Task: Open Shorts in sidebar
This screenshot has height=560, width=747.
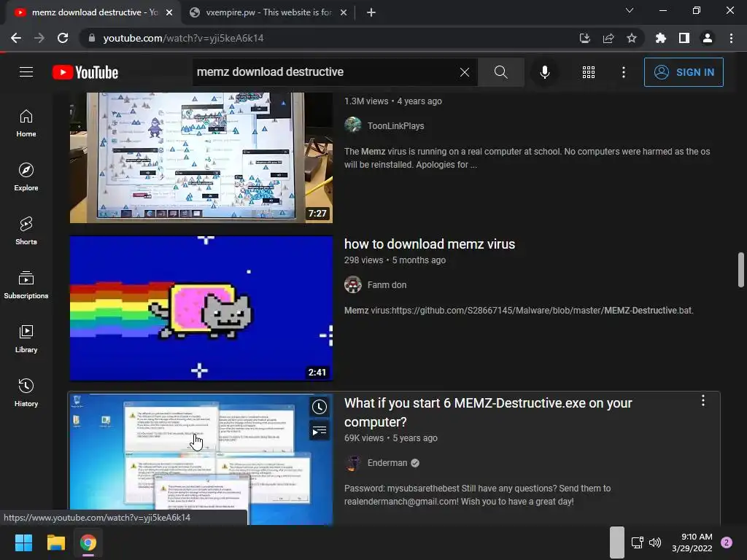Action: (x=26, y=231)
